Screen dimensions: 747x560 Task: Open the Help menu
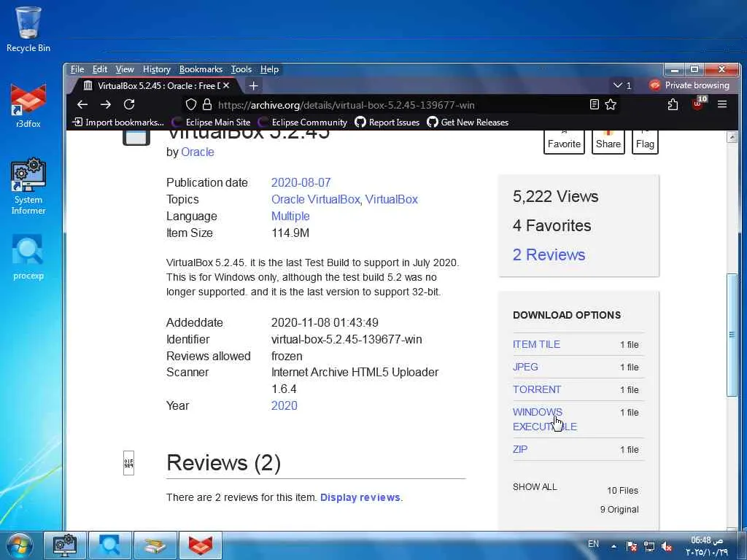269,69
